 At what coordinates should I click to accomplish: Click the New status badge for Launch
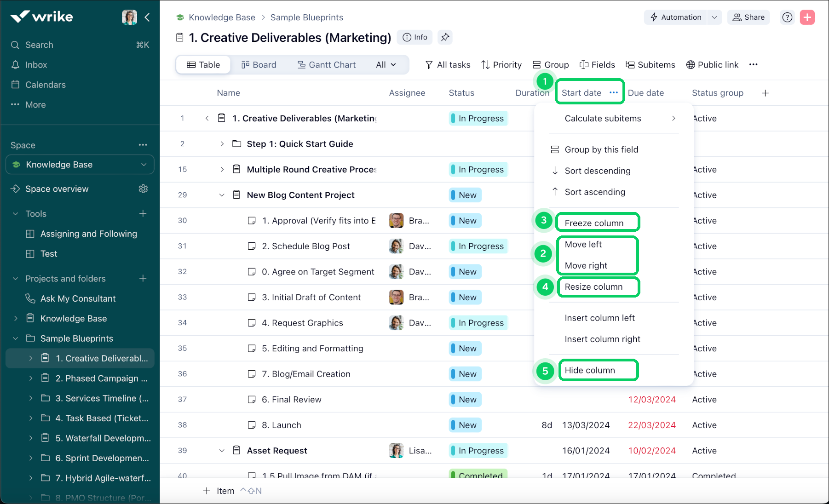(x=466, y=425)
